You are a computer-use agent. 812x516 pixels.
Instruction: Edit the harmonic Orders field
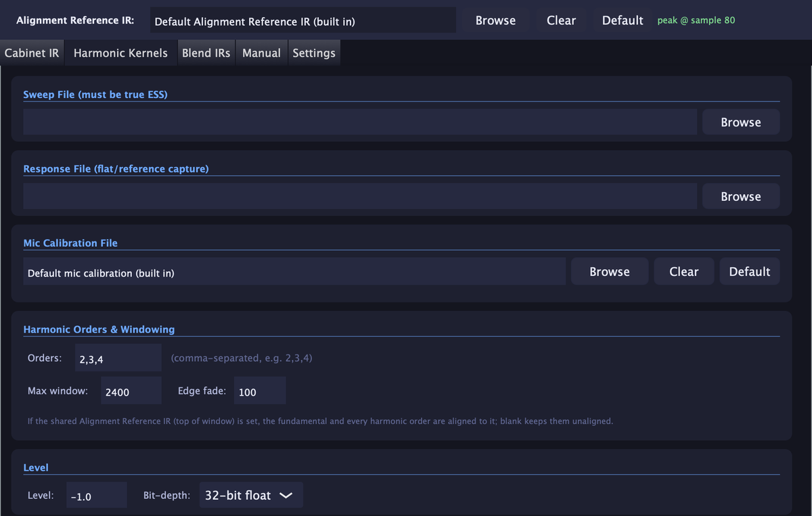click(x=118, y=358)
